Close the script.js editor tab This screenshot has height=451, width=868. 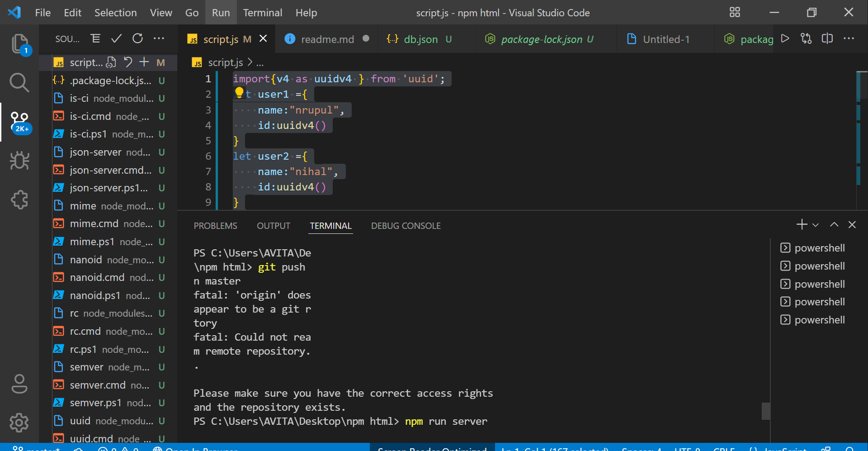(263, 39)
